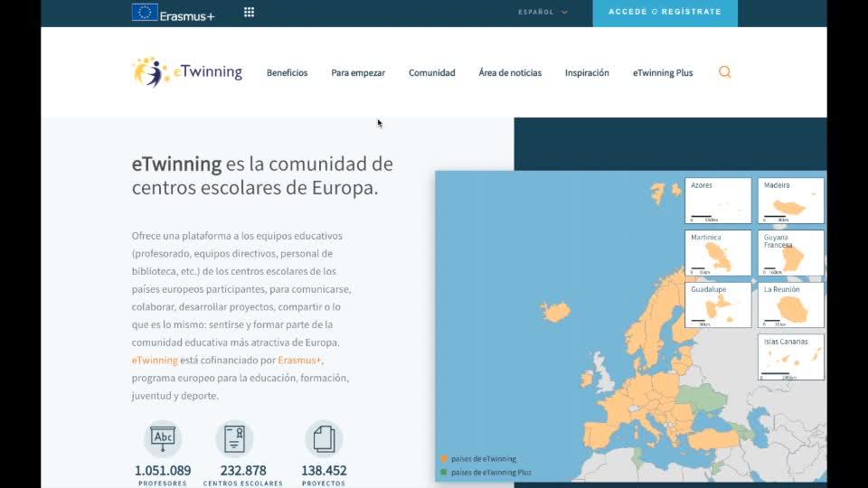868x488 pixels.
Task: Open the Para empezar menu
Action: point(358,72)
